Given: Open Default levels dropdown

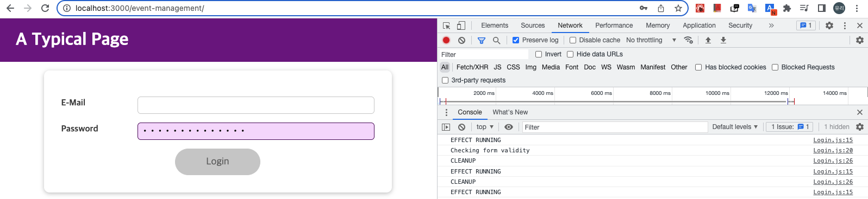Looking at the screenshot, I should [735, 127].
